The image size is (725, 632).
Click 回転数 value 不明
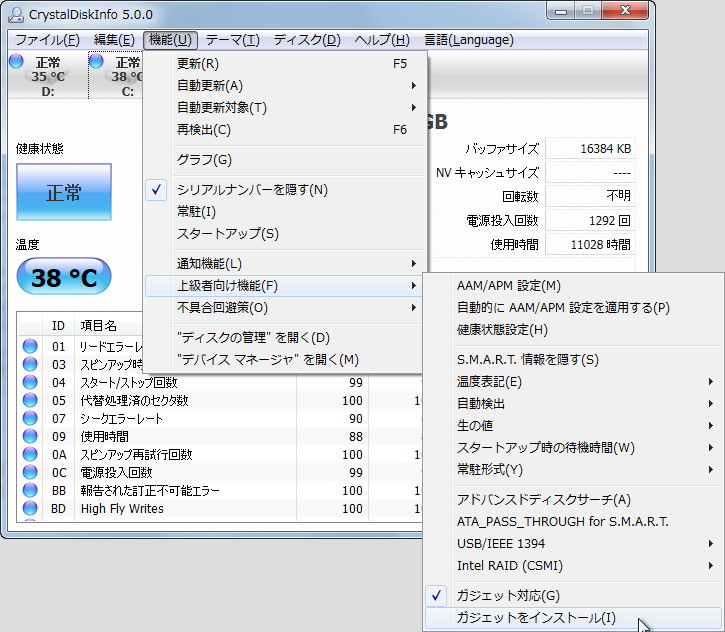(x=590, y=196)
